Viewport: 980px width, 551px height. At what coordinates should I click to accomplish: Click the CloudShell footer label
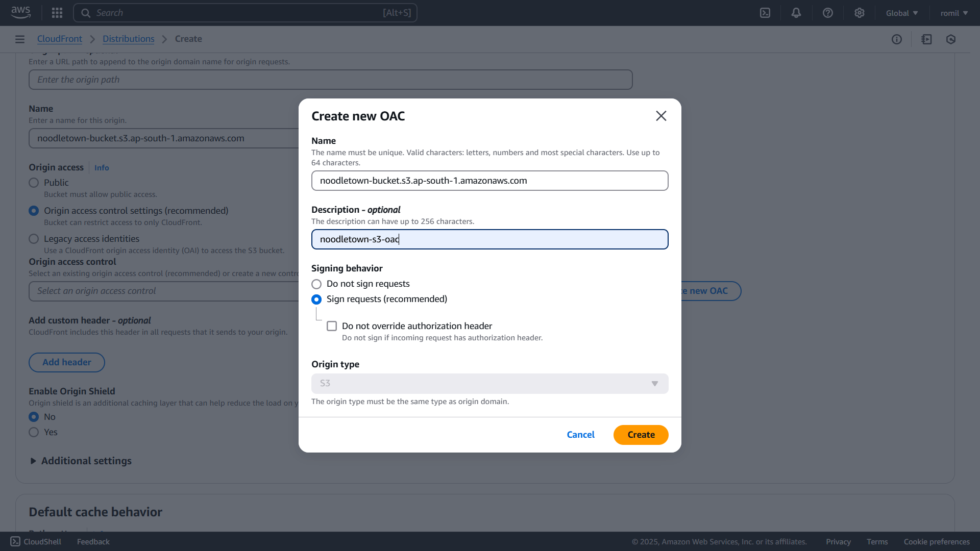(42, 541)
